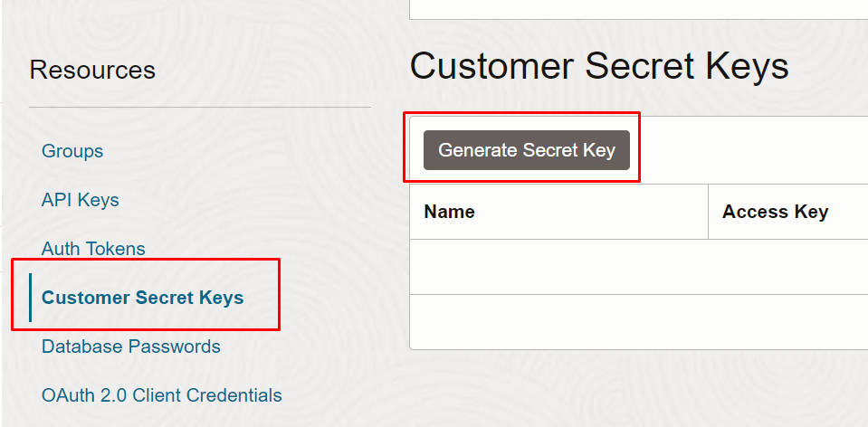Viewport: 868px width, 427px height.
Task: Click the Resources heading
Action: pyautogui.click(x=92, y=71)
